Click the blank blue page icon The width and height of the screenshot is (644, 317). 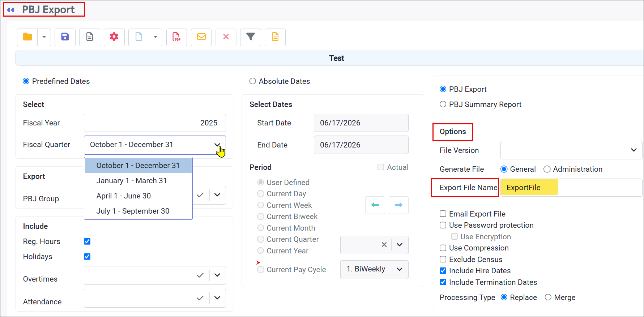click(139, 37)
